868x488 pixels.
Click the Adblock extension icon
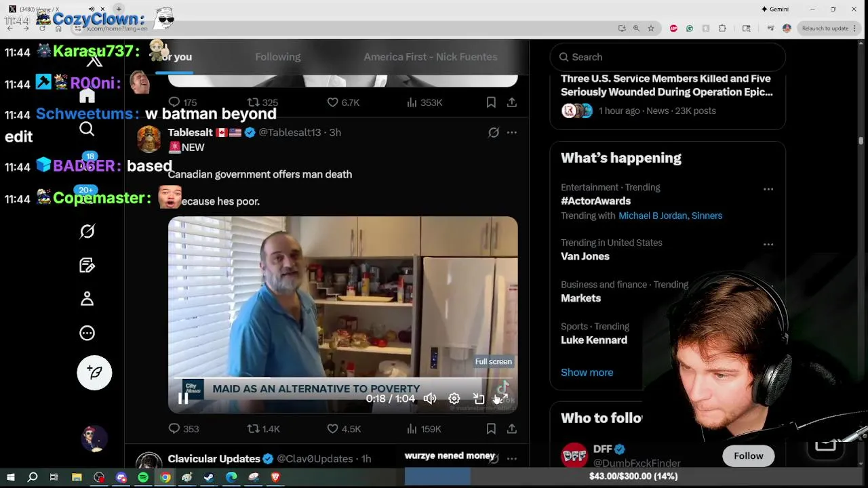[673, 28]
